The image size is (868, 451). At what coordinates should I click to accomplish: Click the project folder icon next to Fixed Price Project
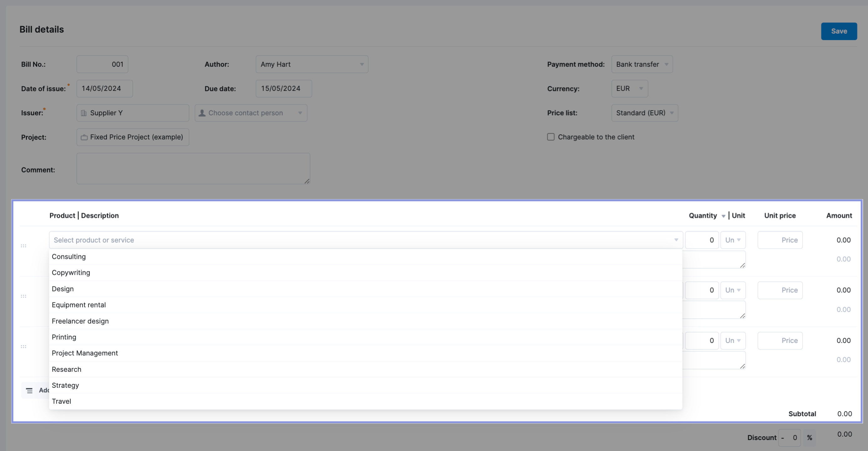pos(84,137)
